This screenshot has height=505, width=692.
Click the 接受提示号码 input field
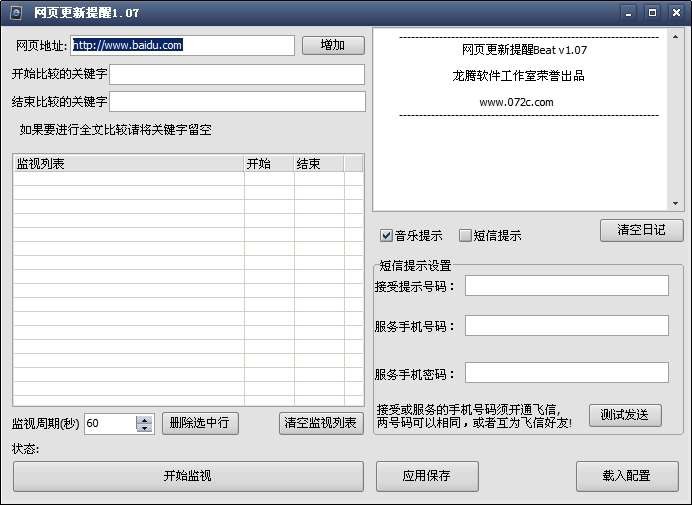(567, 286)
